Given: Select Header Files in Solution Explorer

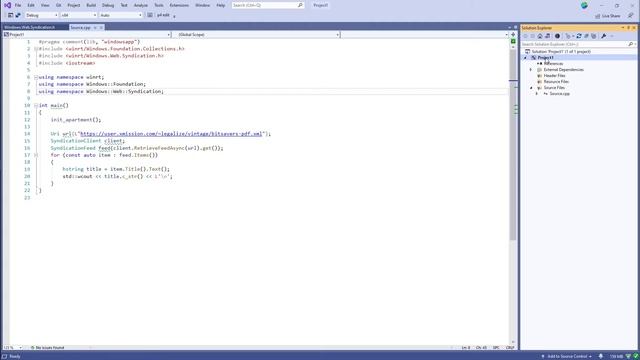Looking at the screenshot, I should [x=554, y=76].
